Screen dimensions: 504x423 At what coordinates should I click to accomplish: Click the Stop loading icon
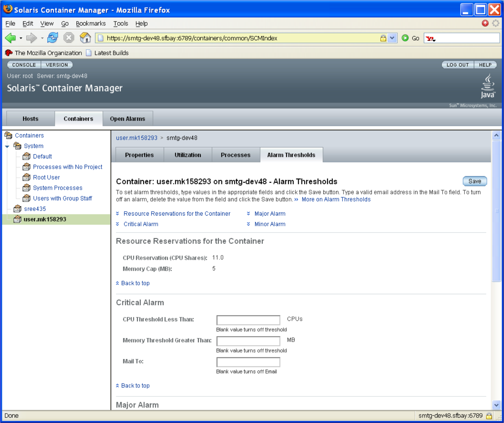[69, 38]
